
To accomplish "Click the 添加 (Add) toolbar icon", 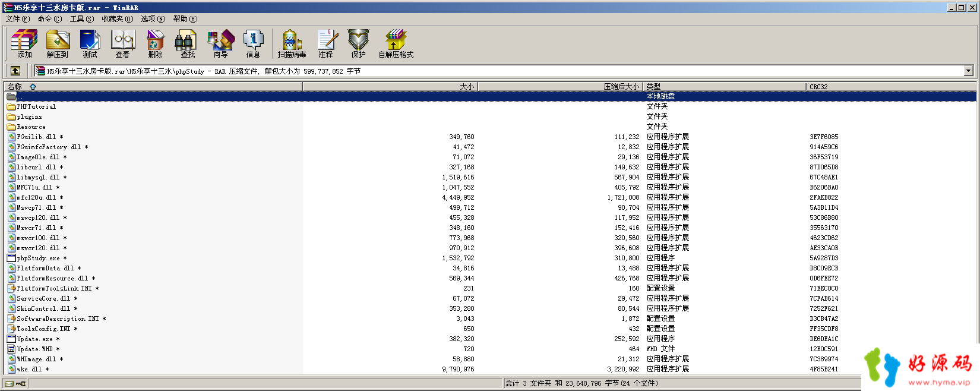I will 24,43.
